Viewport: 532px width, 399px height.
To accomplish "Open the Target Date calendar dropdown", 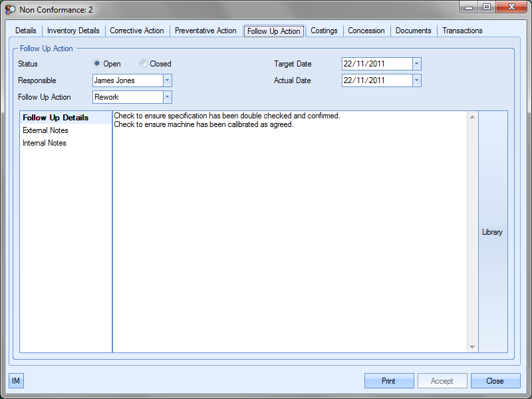I will click(417, 64).
